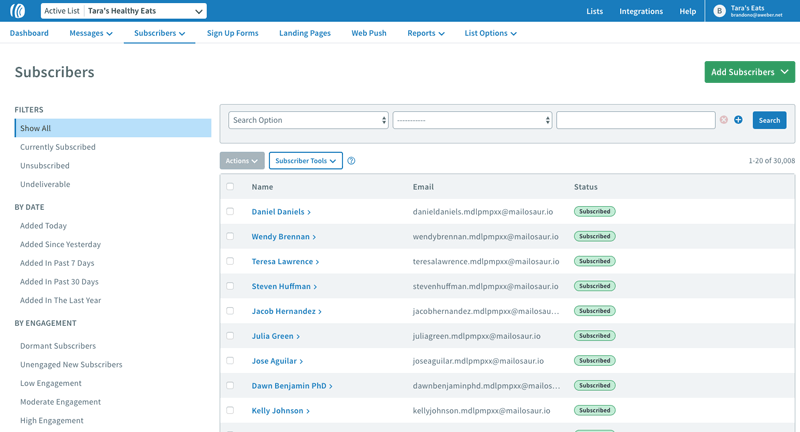
Task: Open the Subscriber Tools dropdown
Action: tap(305, 161)
